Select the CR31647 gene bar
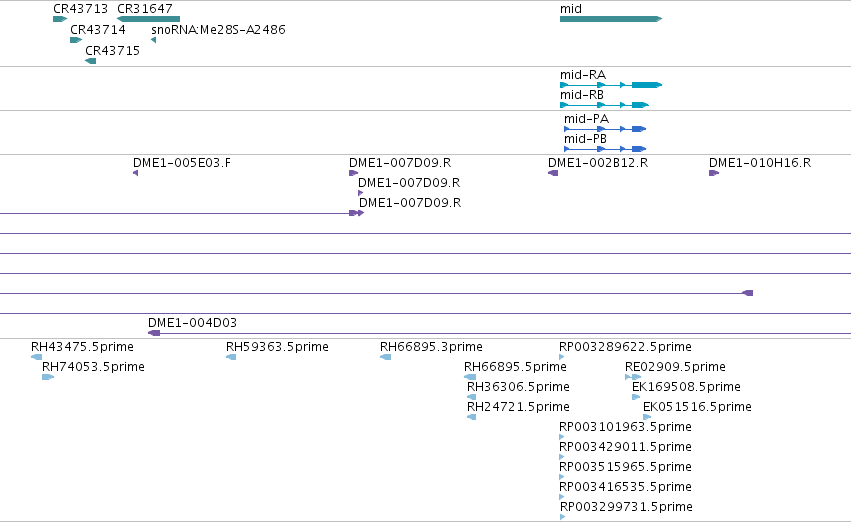This screenshot has height=522, width=851. 148,19
